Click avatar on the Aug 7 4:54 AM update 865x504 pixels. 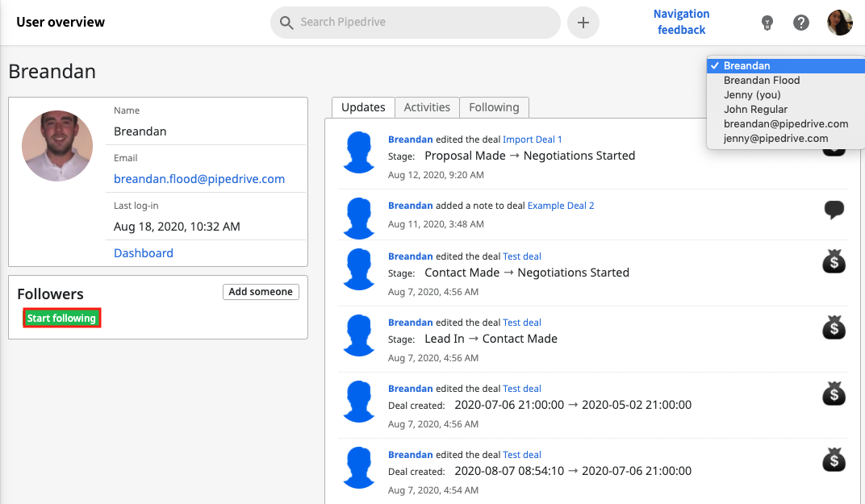tap(359, 468)
